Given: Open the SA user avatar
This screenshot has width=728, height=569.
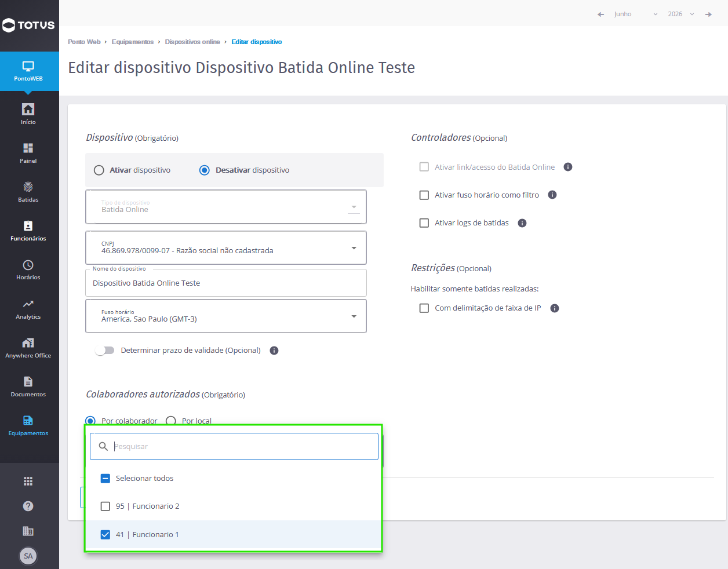Looking at the screenshot, I should (28, 556).
